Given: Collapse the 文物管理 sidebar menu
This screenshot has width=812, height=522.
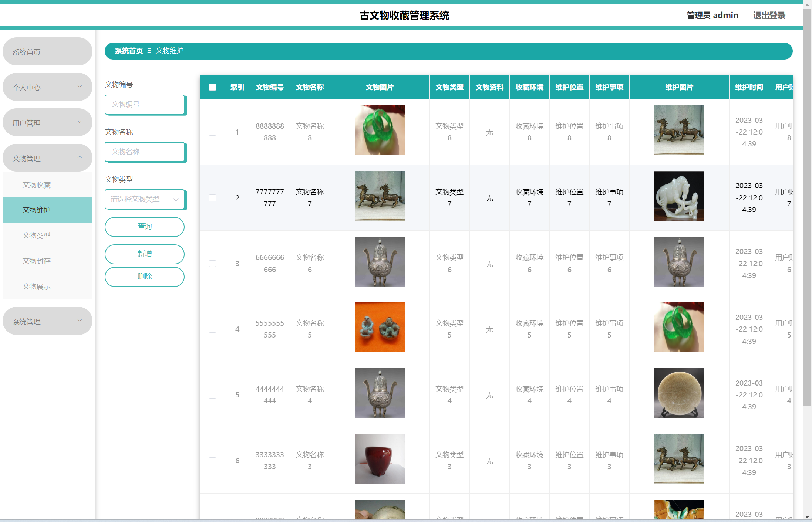Looking at the screenshot, I should pyautogui.click(x=47, y=158).
